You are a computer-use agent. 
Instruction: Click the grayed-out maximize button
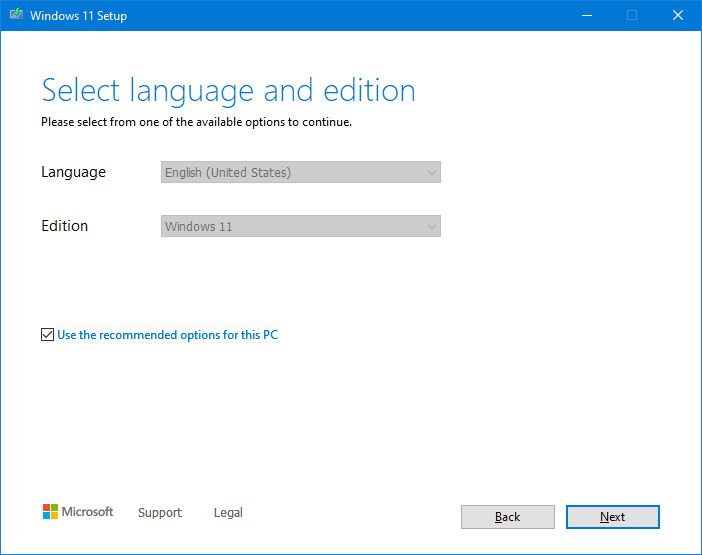(632, 16)
